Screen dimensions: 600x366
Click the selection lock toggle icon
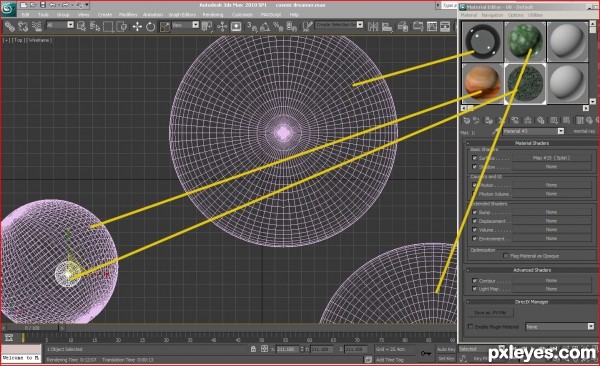(253, 349)
